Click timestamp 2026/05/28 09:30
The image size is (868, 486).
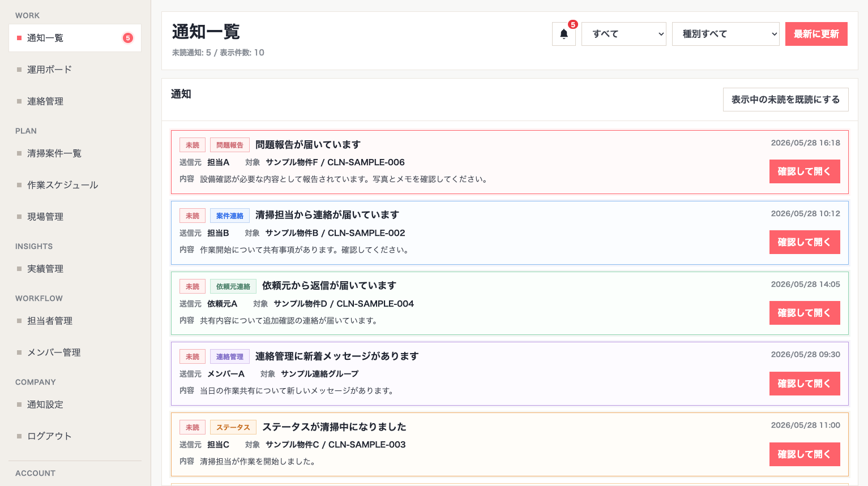point(805,354)
